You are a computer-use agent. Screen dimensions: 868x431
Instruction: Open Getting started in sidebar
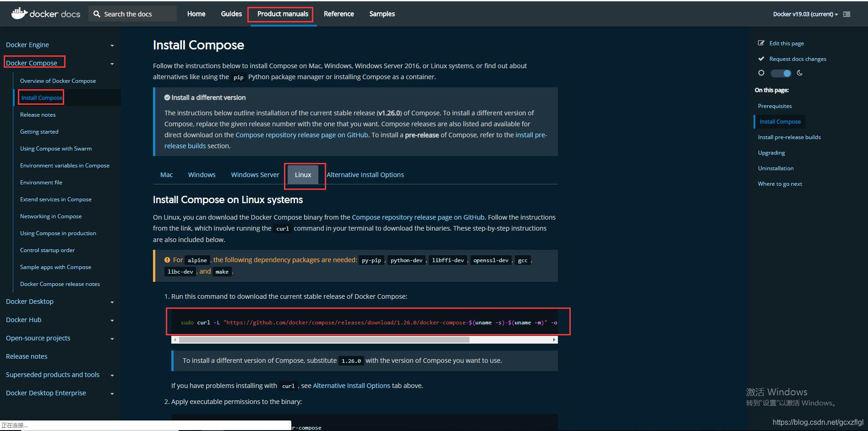pos(39,132)
